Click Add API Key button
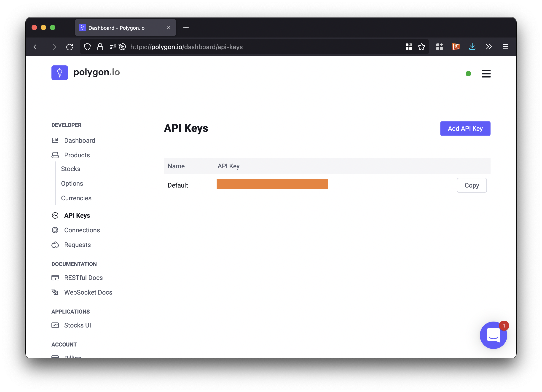The height and width of the screenshot is (392, 542). click(x=465, y=129)
